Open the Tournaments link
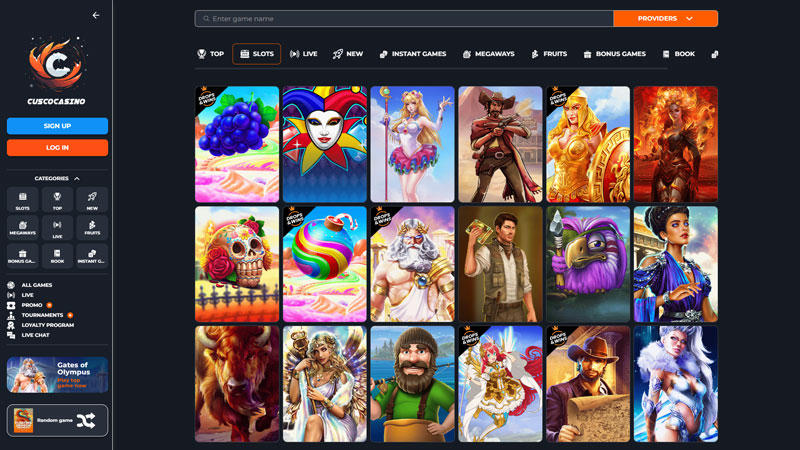 click(40, 315)
